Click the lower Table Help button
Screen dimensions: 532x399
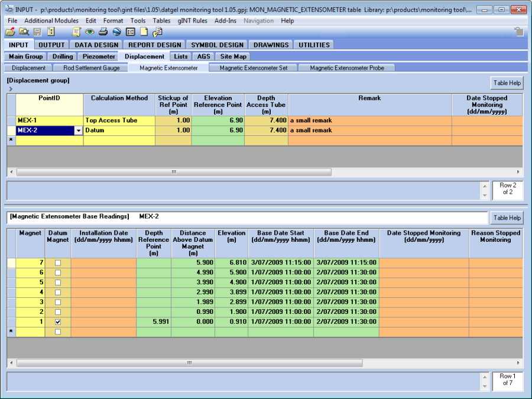click(x=507, y=218)
